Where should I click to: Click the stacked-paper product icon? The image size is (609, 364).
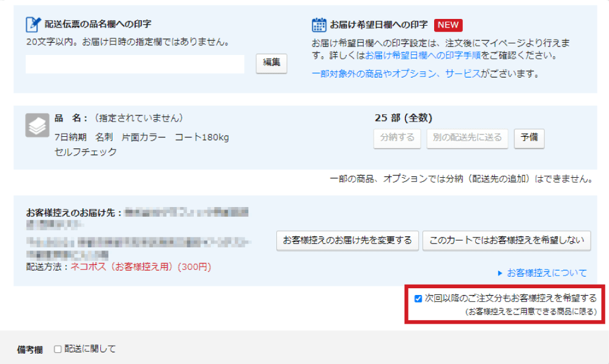tap(37, 126)
